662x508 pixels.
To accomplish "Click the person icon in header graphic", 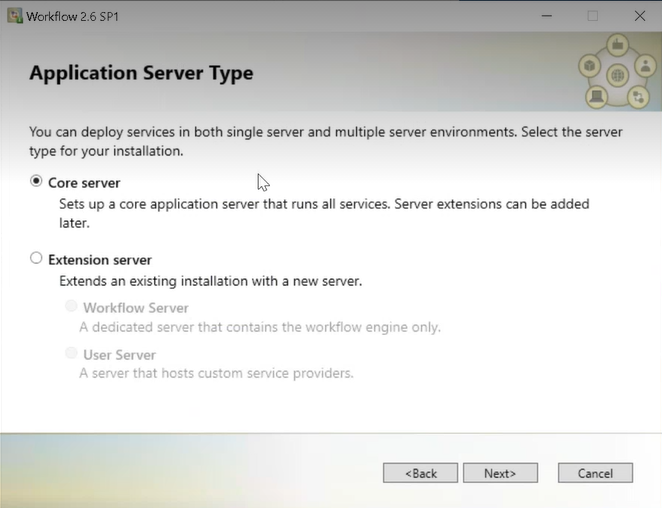I will pyautogui.click(x=646, y=65).
